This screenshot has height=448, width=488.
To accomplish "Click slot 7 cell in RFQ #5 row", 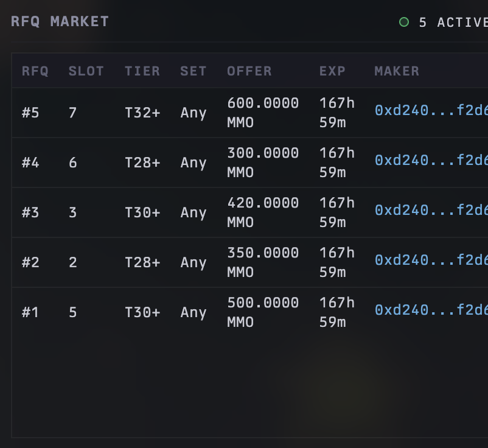I will click(x=73, y=113).
